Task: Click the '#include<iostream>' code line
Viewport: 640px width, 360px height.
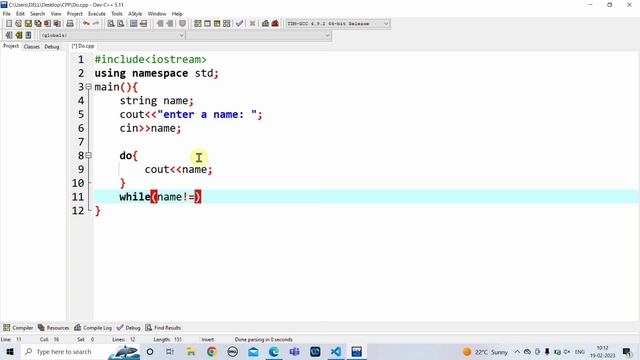Action: tap(151, 60)
